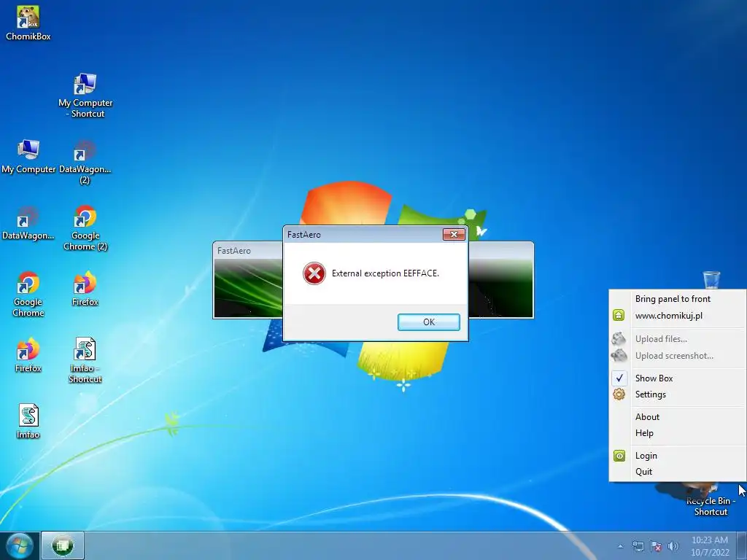Screen dimensions: 747x560
Task: Open Help from the tray menu
Action: (678, 433)
